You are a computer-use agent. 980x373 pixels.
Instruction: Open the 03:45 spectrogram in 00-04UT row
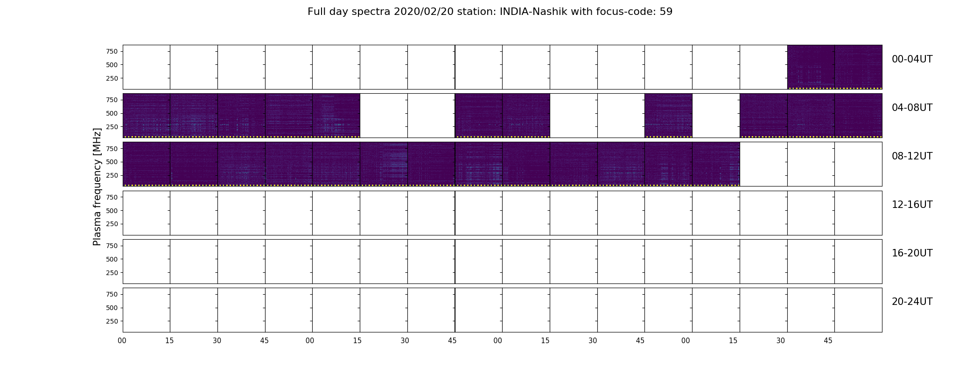858,67
